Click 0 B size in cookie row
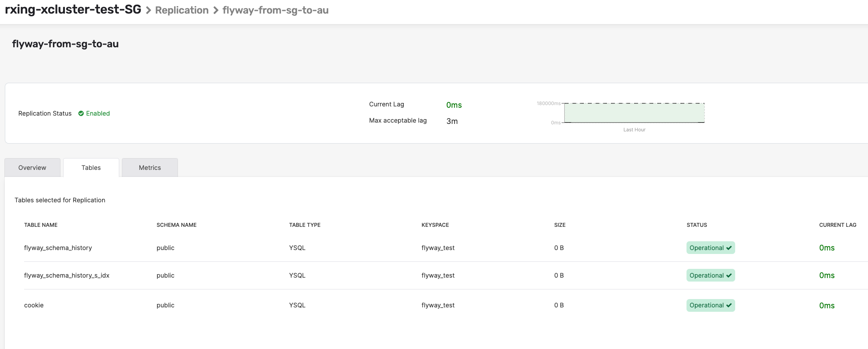This screenshot has width=868, height=349. [559, 305]
